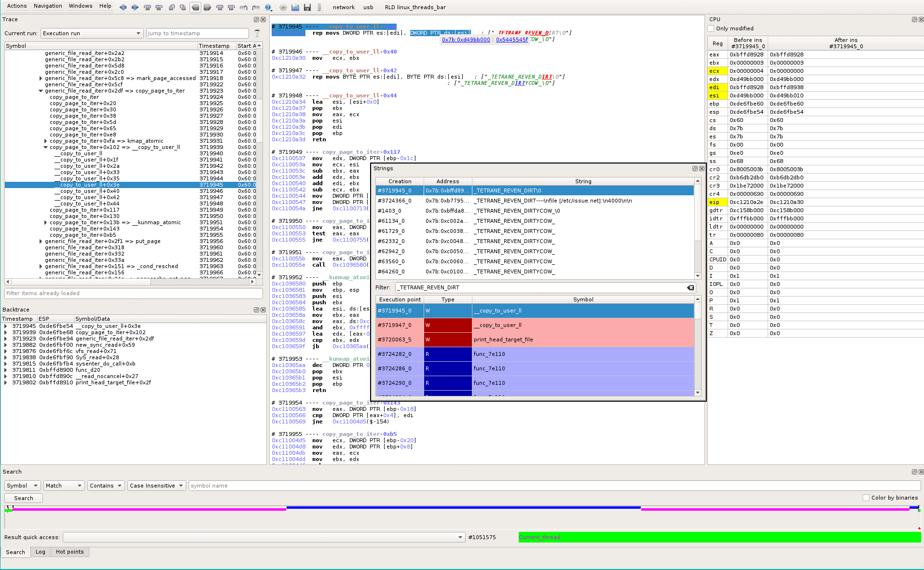The image size is (924, 570).
Task: Open the Contains dropdown in the Search panel
Action: (x=106, y=486)
